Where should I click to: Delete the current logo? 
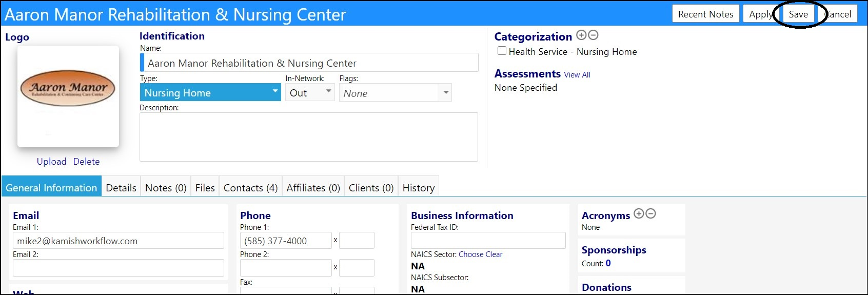pos(86,161)
